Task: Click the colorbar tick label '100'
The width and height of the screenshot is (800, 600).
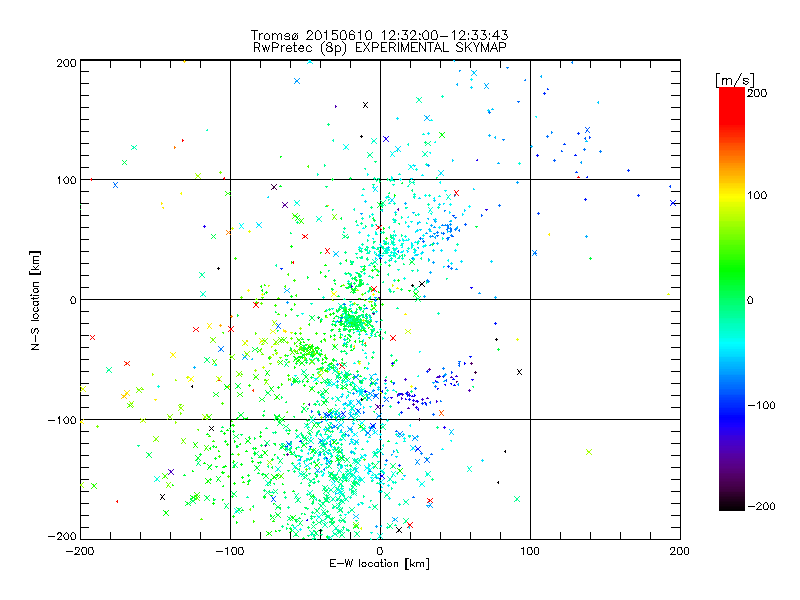Action: [757, 195]
